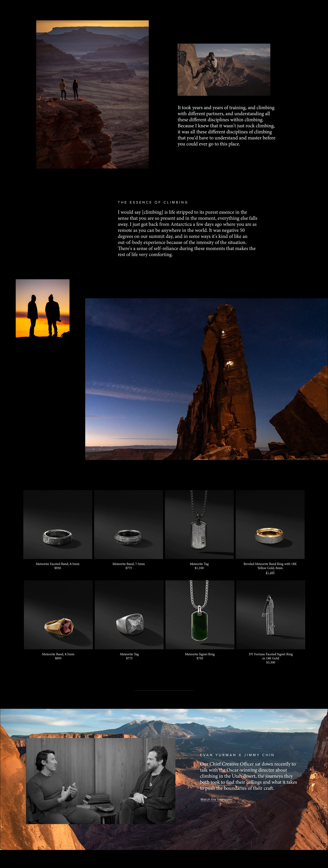Open the Meteorite Band, 8.5mm title priced $895

click(x=58, y=654)
